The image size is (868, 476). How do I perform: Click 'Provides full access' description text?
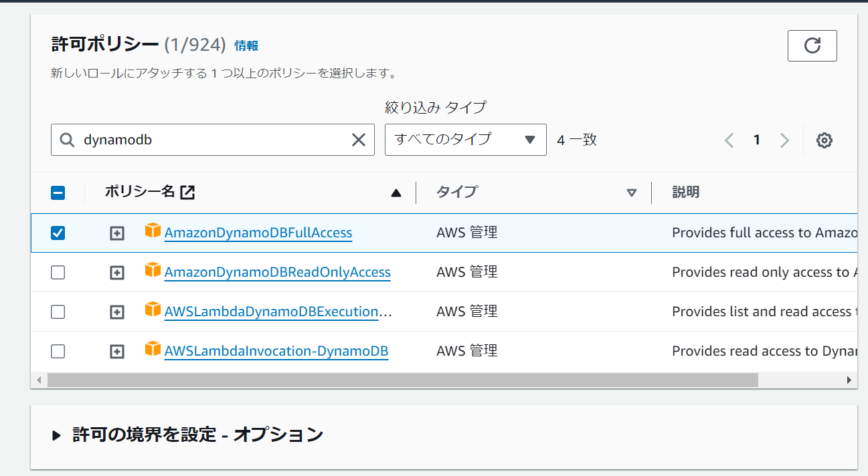pyautogui.click(x=764, y=233)
